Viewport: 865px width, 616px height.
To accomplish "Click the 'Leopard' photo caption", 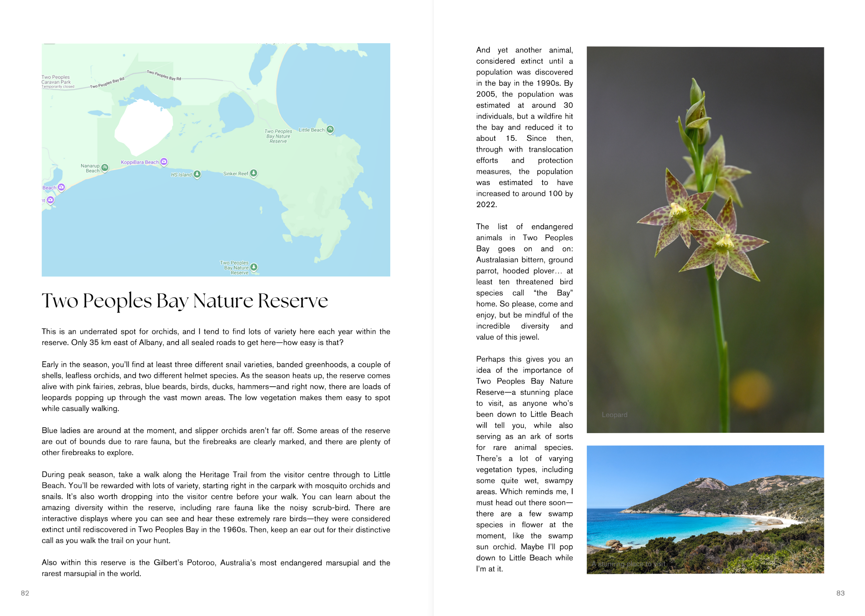I will tap(614, 415).
